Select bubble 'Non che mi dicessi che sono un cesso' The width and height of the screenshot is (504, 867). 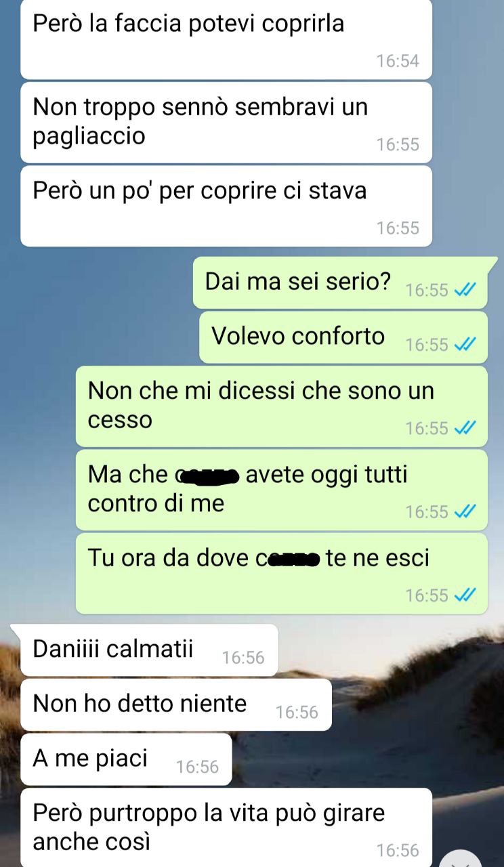point(282,406)
